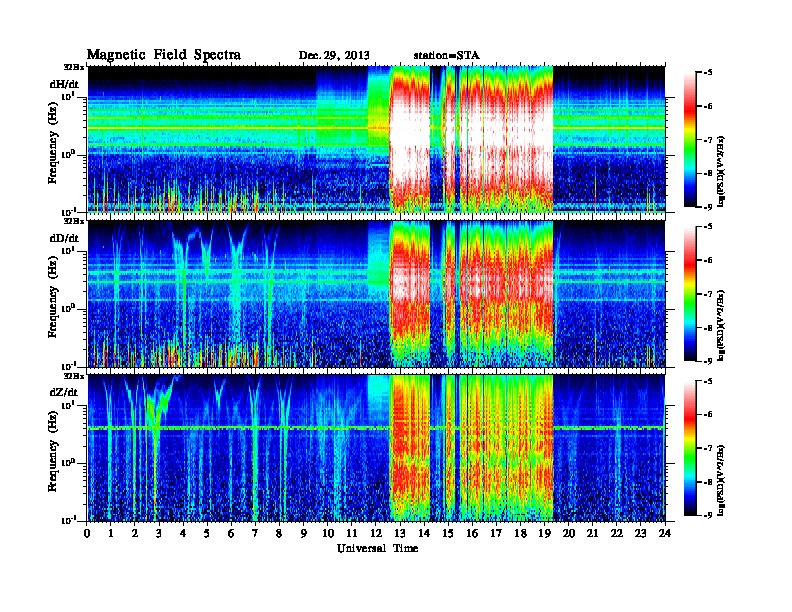This screenshot has height=612, width=792.
Task: Click hour tick label "9" on time axis
Action: (304, 533)
